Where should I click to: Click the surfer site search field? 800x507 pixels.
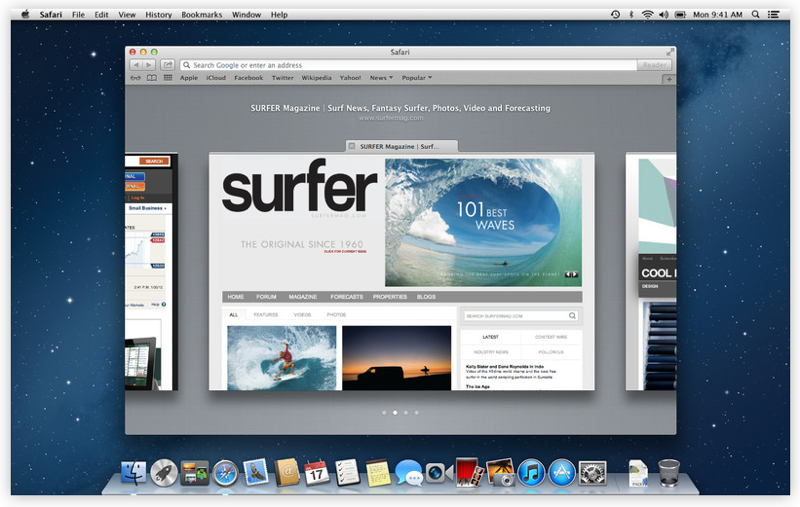(520, 316)
